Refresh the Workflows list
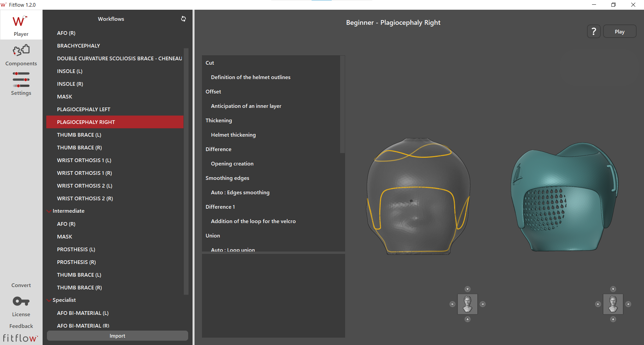Viewport: 644px width, 345px height. 183,19
